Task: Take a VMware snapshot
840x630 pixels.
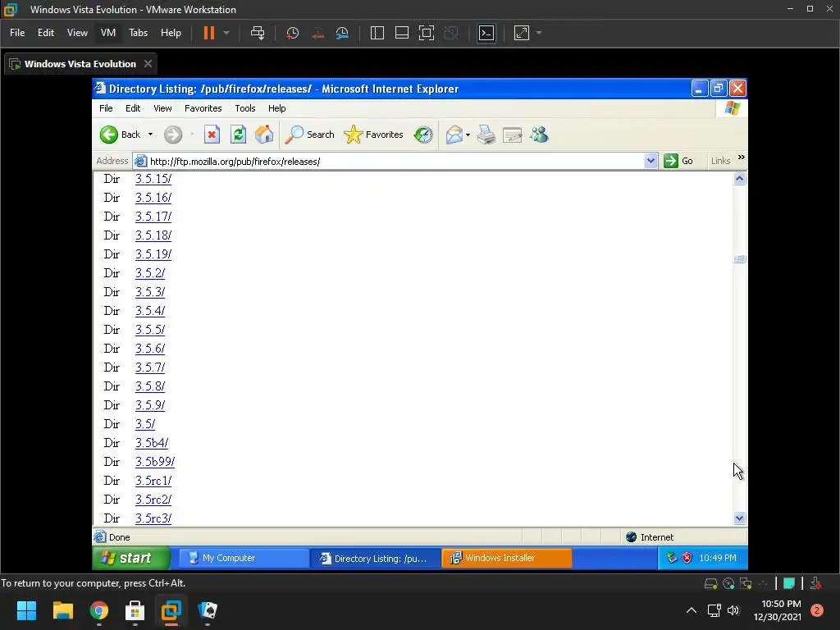Action: (293, 33)
